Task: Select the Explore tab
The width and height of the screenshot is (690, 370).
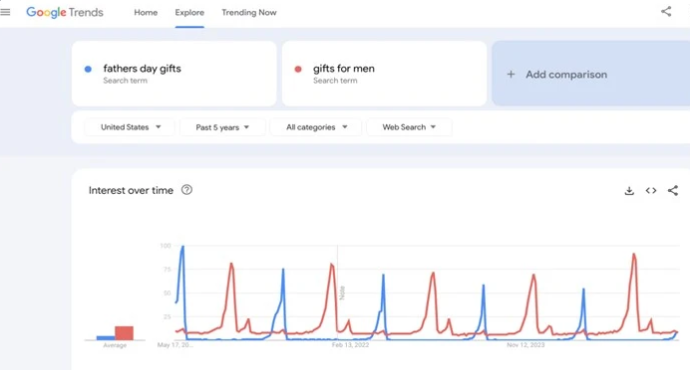Action: [x=189, y=12]
